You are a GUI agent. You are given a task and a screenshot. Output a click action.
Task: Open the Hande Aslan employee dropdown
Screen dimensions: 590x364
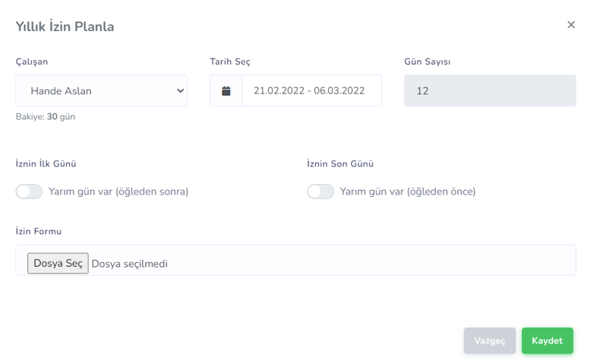click(x=101, y=91)
